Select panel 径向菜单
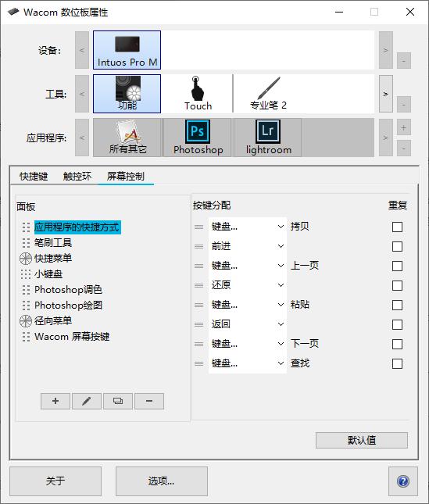 (53, 321)
